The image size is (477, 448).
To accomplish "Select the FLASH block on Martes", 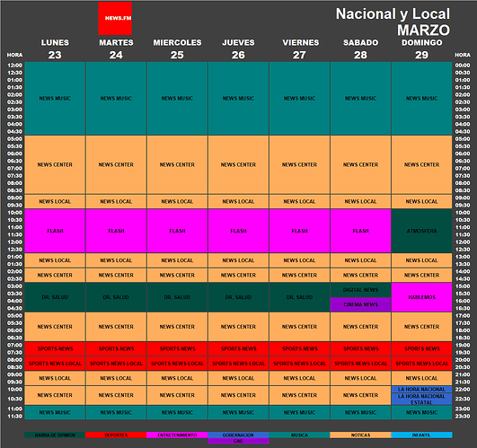I will (x=116, y=231).
